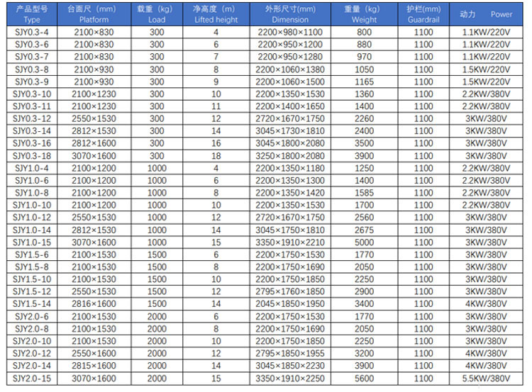Viewport: 532px width, 392px height.
Task: Click the Guardrail column header
Action: (423, 14)
